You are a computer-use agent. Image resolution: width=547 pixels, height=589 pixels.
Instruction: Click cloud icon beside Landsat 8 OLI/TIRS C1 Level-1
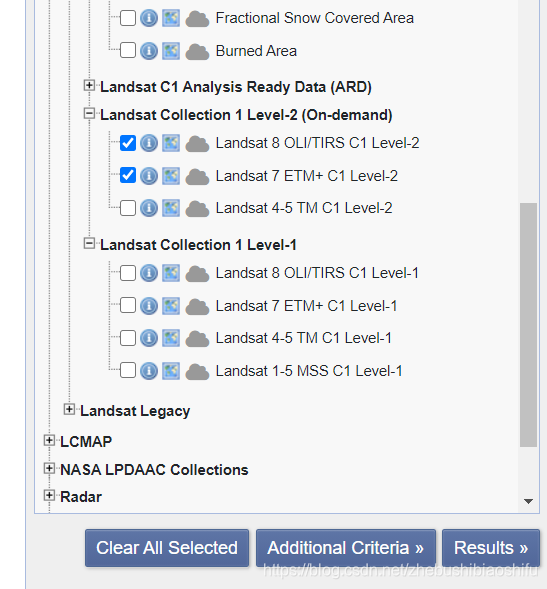coord(197,274)
